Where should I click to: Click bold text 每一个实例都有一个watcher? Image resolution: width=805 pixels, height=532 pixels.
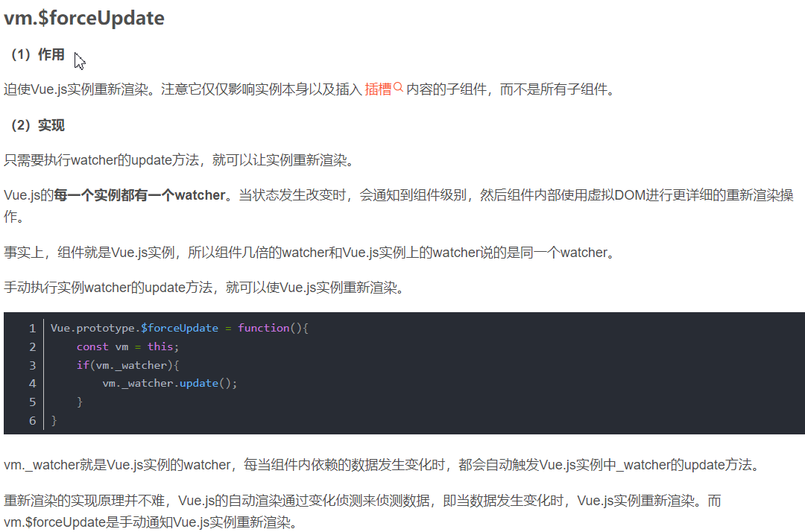click(139, 195)
